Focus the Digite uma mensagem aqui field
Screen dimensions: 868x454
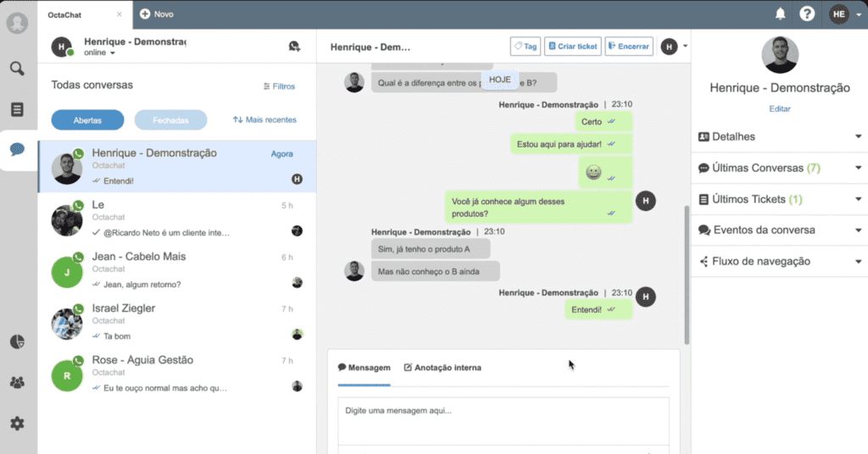click(x=504, y=421)
